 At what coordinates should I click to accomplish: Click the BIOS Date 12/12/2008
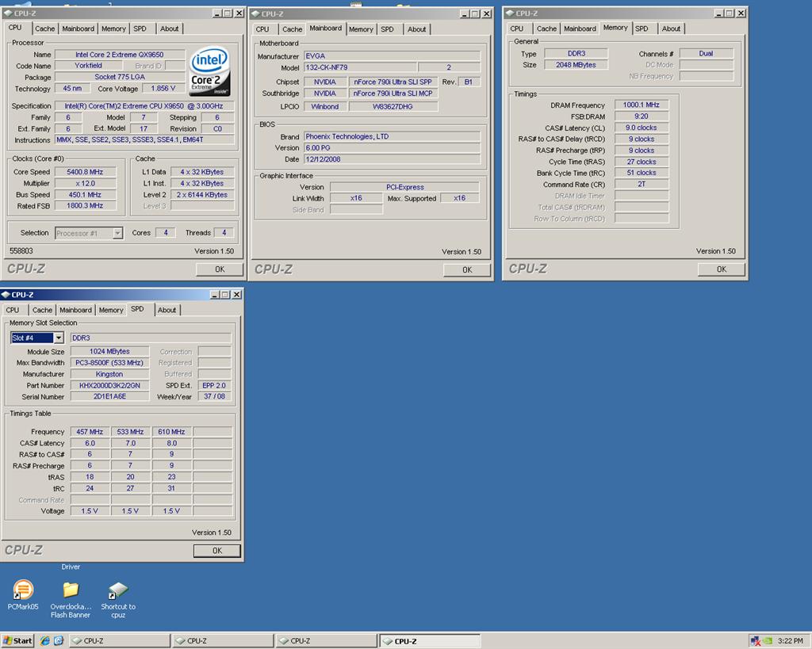pyautogui.click(x=392, y=159)
